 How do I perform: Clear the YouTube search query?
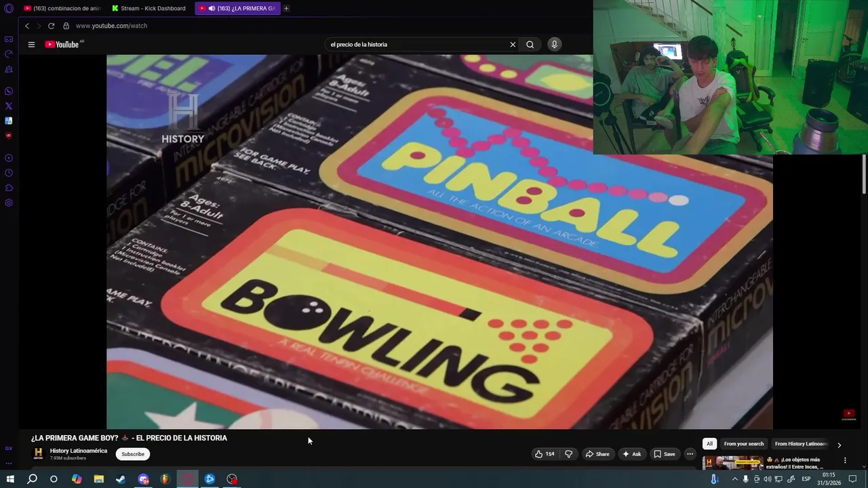click(513, 45)
